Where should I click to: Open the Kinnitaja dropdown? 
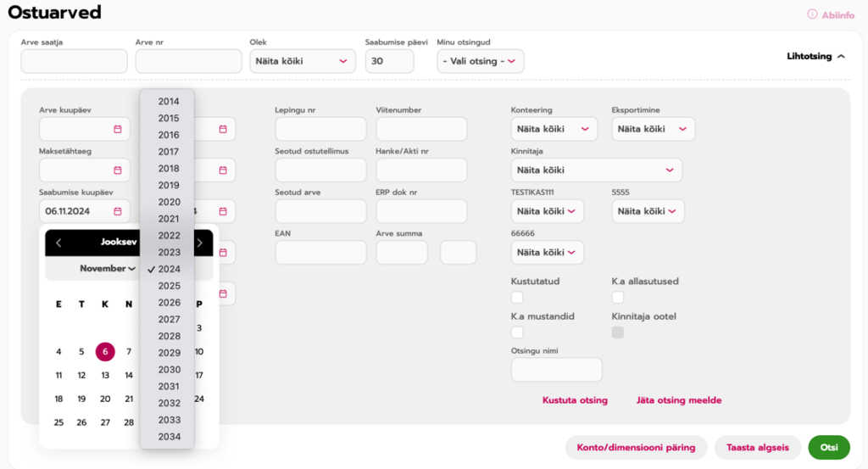point(596,170)
